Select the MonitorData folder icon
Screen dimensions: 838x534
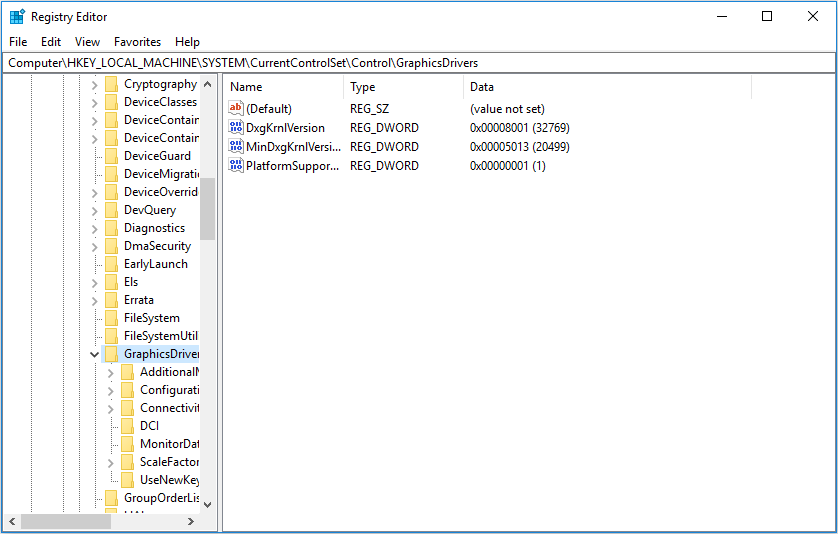128,444
